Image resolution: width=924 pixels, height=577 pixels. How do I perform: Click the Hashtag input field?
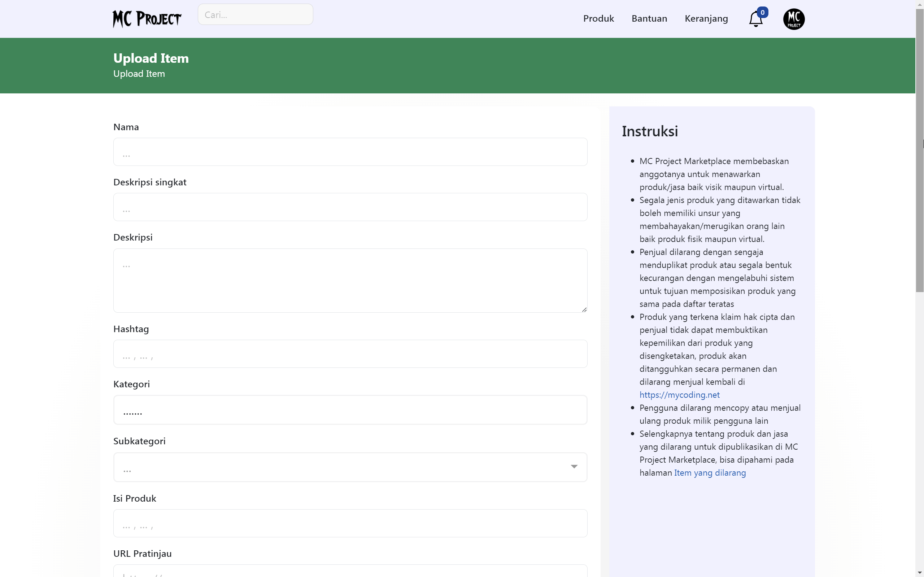tap(350, 353)
